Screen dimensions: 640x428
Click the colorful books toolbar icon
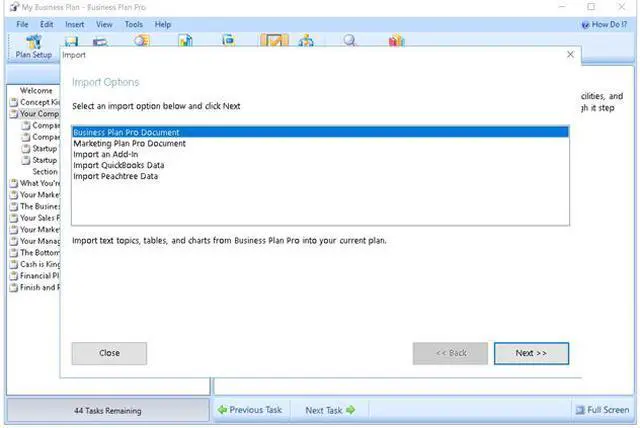[x=396, y=40]
